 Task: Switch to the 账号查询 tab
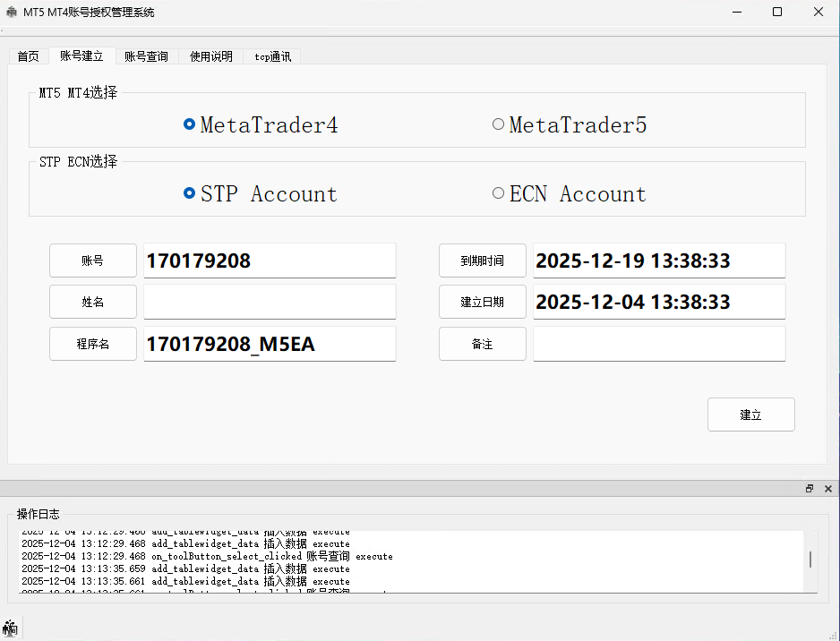[x=147, y=56]
